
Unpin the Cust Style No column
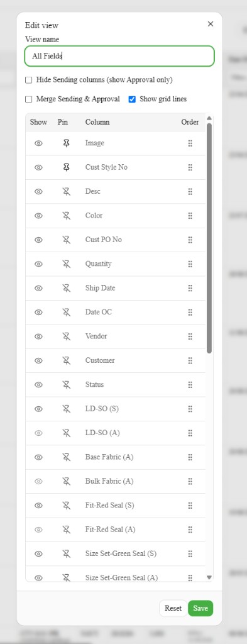(66, 167)
